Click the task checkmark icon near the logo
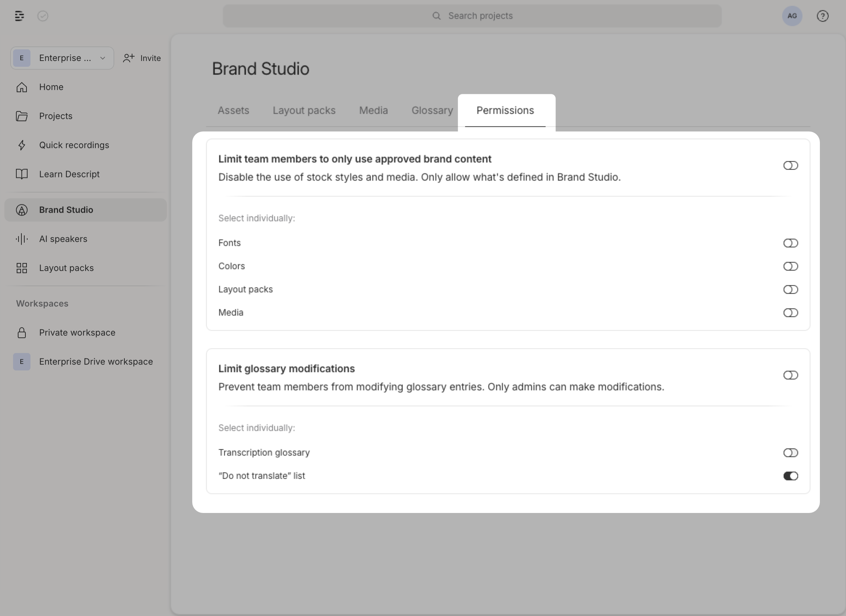This screenshot has height=616, width=846. click(43, 16)
